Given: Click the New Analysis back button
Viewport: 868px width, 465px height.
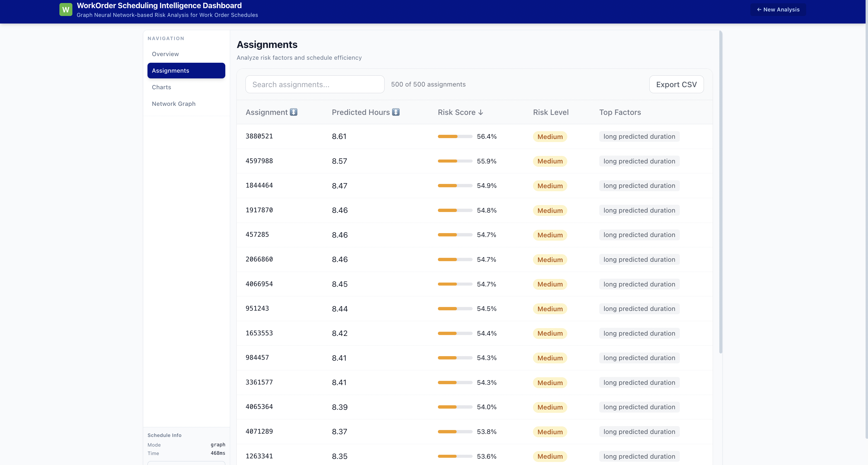Looking at the screenshot, I should (778, 9).
